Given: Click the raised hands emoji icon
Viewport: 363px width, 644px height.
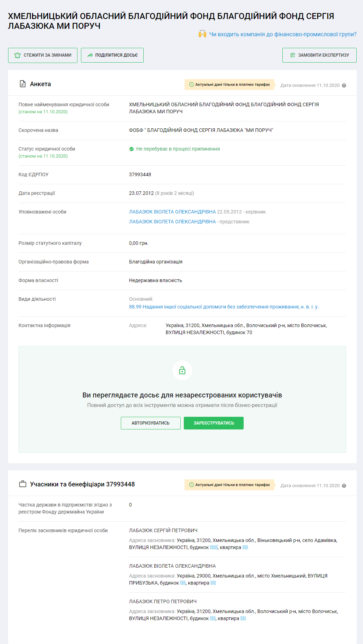Looking at the screenshot, I should click(x=202, y=34).
